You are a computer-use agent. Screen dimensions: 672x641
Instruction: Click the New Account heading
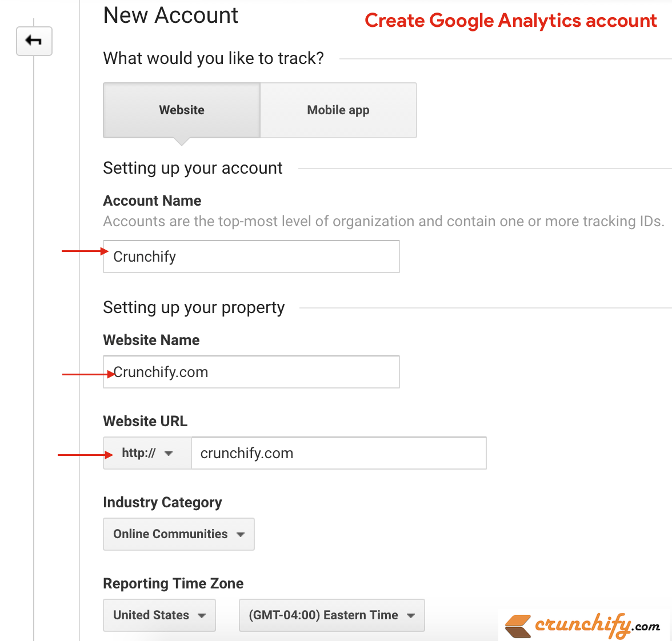pyautogui.click(x=170, y=15)
